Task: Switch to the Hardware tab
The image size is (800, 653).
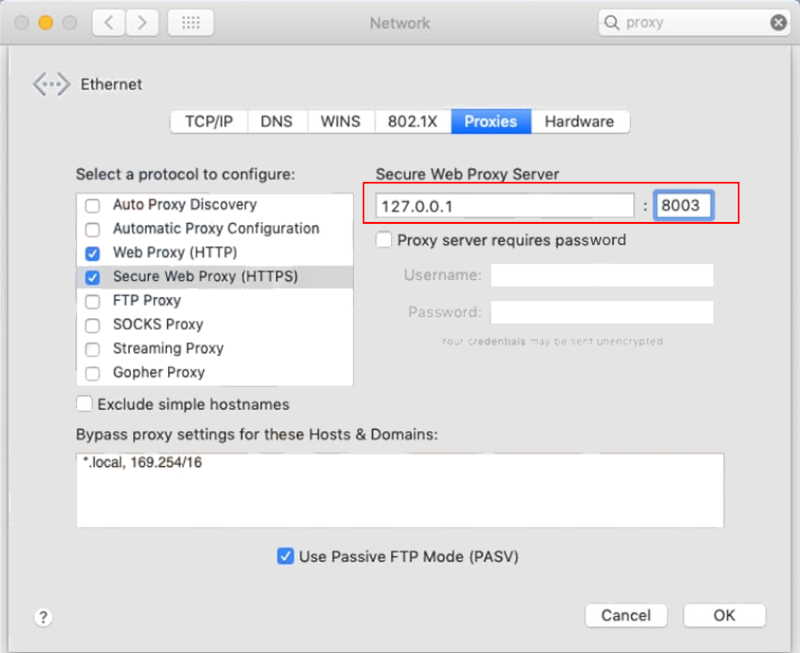Action: pos(580,121)
